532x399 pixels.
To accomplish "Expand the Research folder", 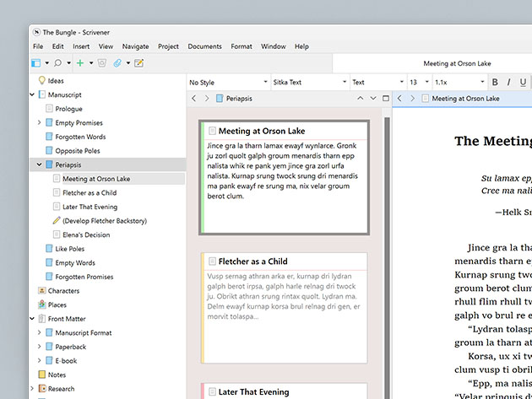I will click(x=32, y=389).
